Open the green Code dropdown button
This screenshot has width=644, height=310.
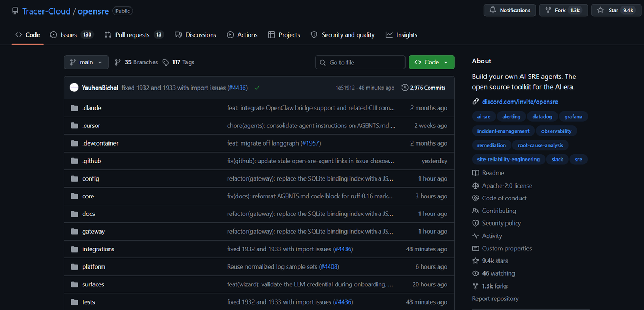[432, 62]
